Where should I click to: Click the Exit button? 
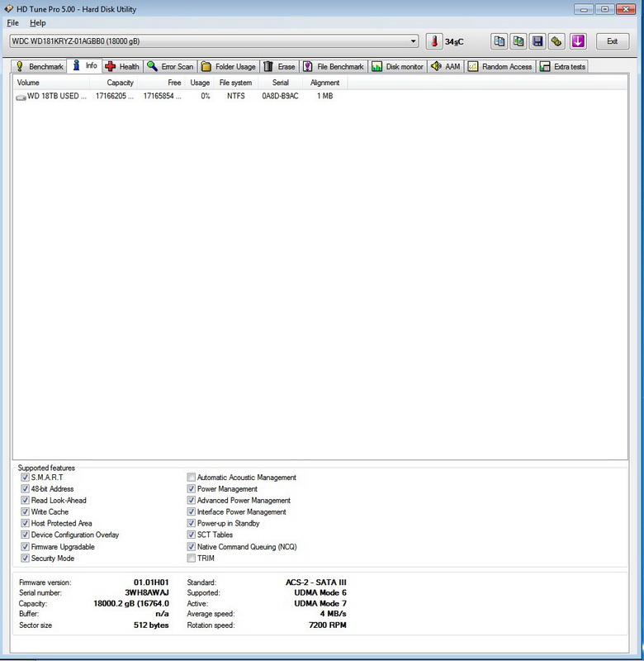click(613, 41)
